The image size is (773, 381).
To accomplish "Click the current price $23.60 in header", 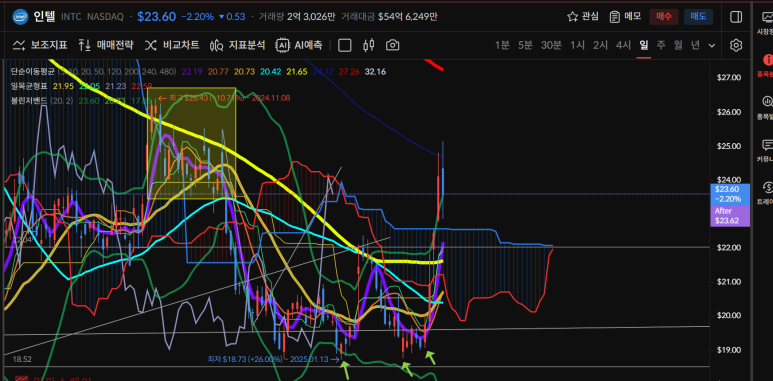I will coord(156,16).
